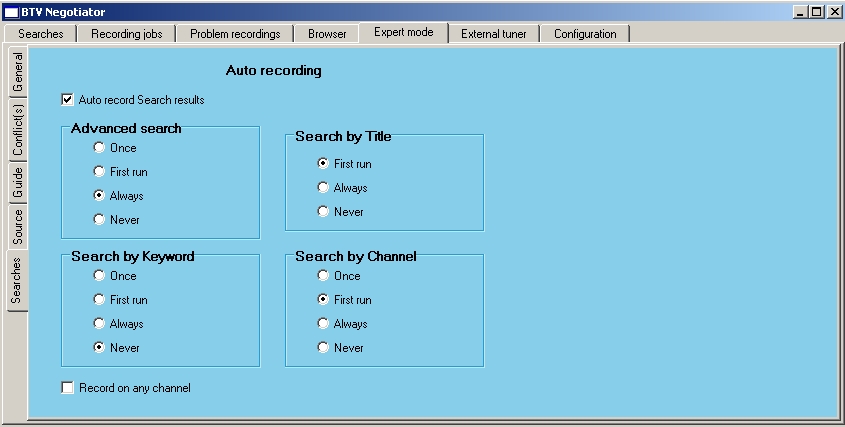Screen dimensions: 845x427
Task: Click the Search by Title group label
Action: click(343, 136)
